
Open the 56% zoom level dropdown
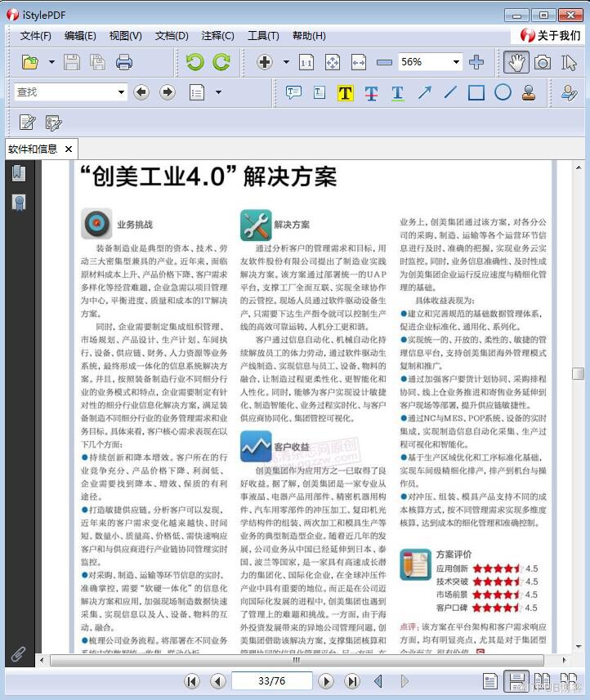[456, 62]
